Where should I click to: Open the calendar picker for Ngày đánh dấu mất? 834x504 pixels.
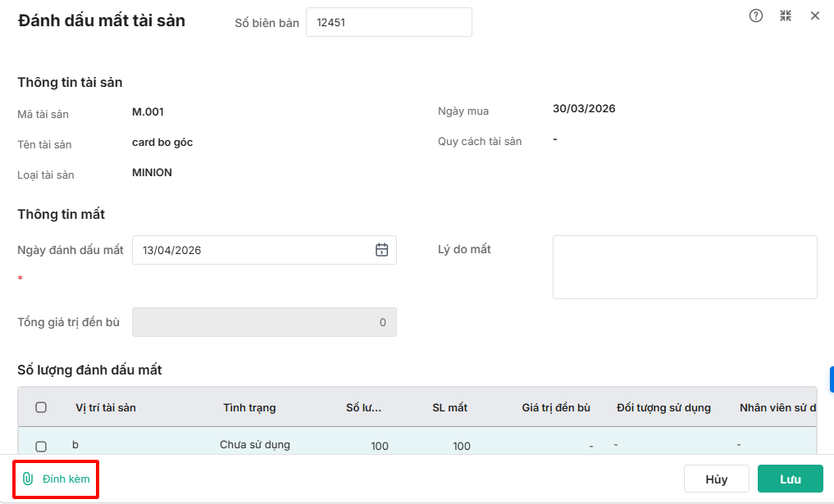tap(381, 250)
